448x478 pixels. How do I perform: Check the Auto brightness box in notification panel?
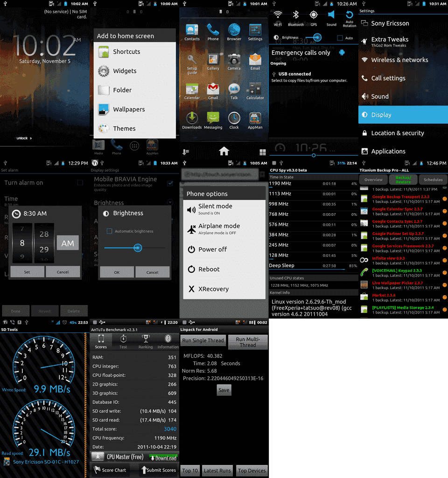(x=340, y=38)
